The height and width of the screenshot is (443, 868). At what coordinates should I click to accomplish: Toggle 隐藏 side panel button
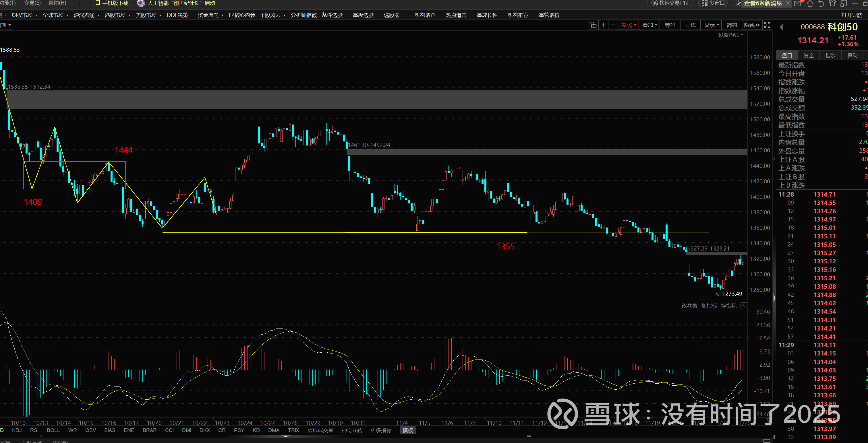click(x=752, y=25)
